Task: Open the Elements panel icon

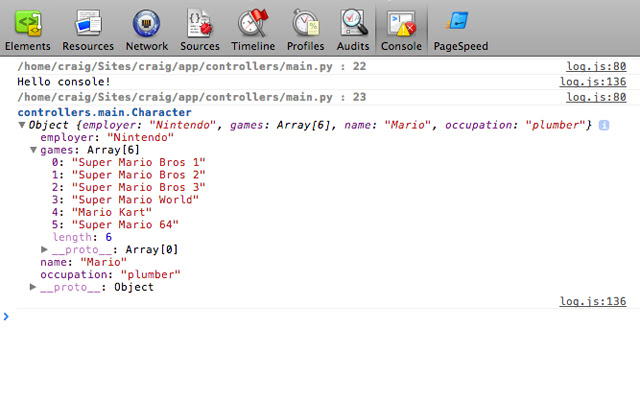Action: coord(27,22)
